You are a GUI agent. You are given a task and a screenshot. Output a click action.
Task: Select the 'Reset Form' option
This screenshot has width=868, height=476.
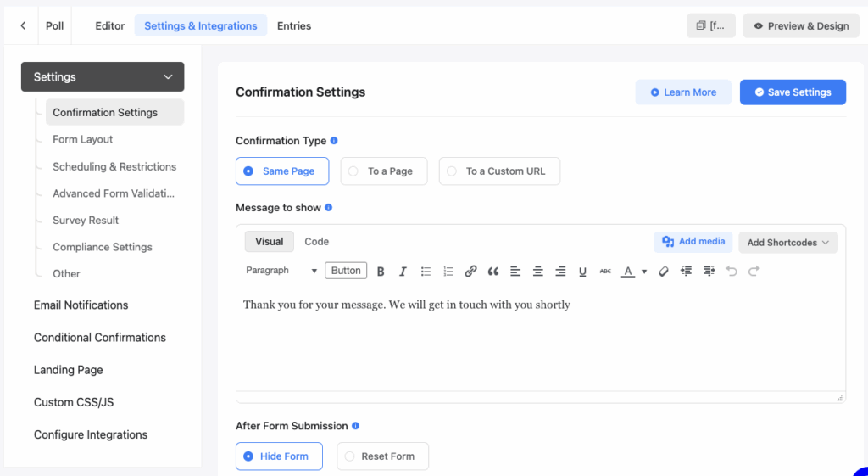coord(382,456)
